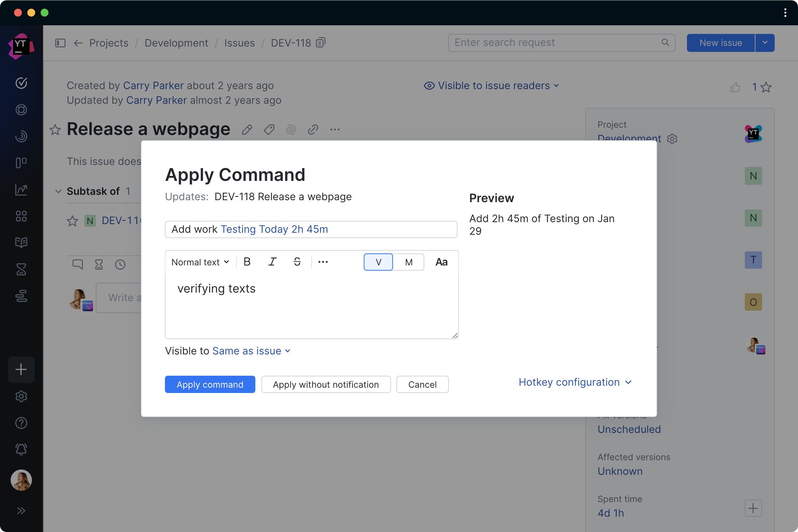Image resolution: width=798 pixels, height=532 pixels.
Task: Click the plus button beside Spent time
Action: pos(753,508)
